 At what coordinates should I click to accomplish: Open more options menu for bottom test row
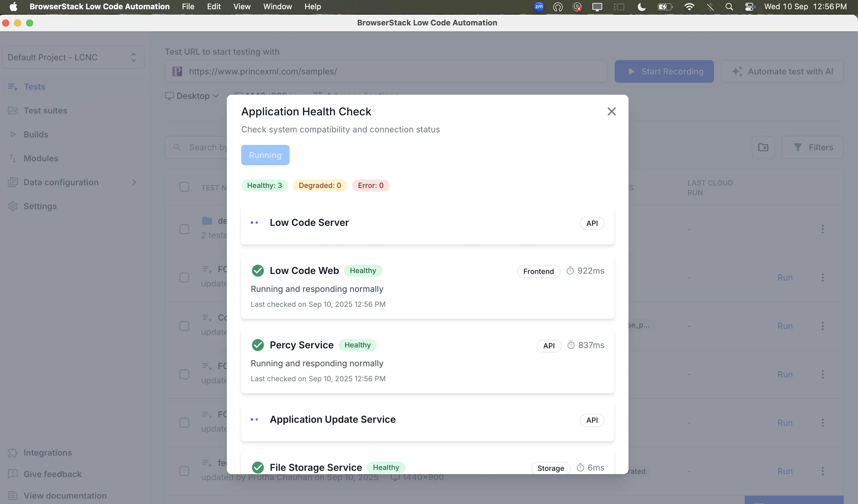point(823,471)
